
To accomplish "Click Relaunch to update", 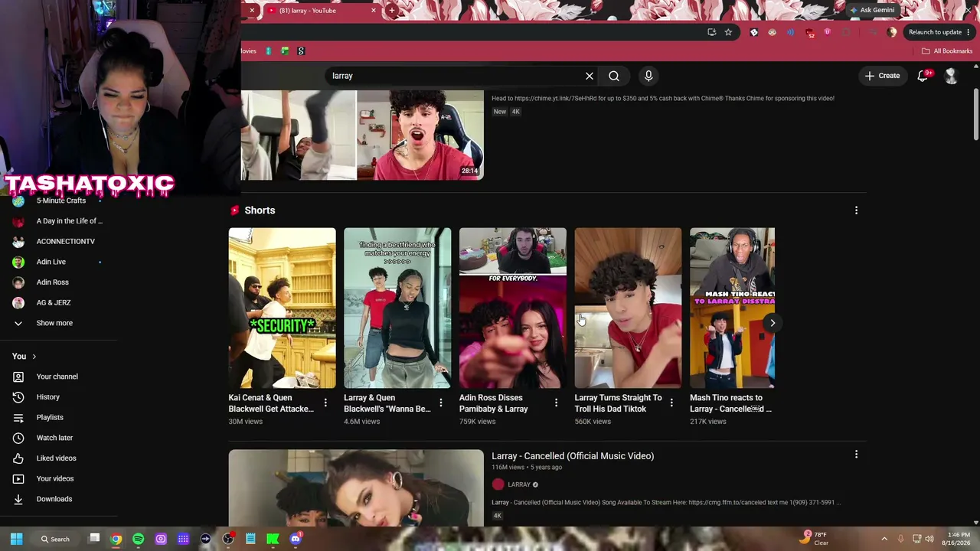I will (x=935, y=32).
